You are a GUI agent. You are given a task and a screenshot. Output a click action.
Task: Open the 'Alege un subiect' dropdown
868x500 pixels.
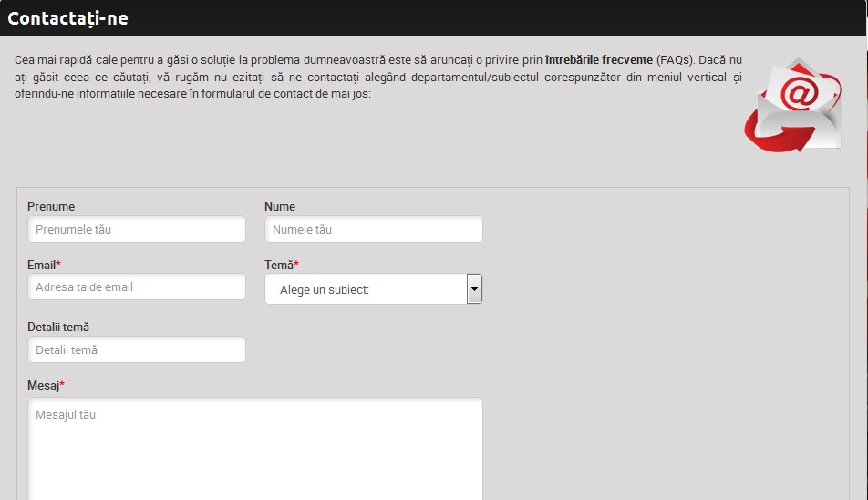pyautogui.click(x=374, y=289)
